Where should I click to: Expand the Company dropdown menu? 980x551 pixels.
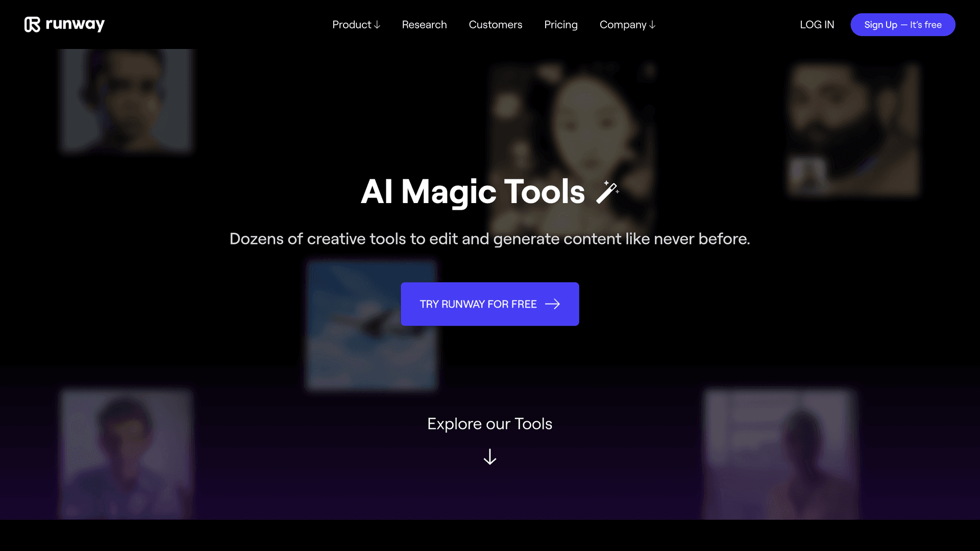coord(627,24)
